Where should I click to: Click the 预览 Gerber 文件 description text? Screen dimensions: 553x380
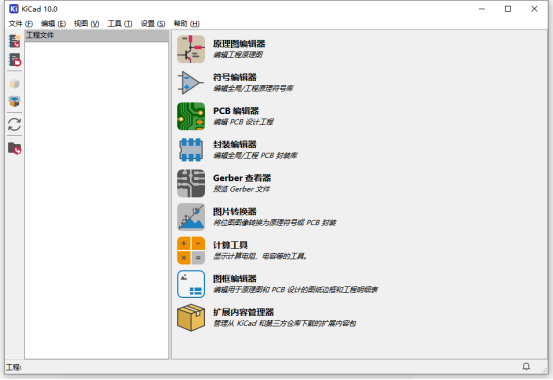[242, 189]
